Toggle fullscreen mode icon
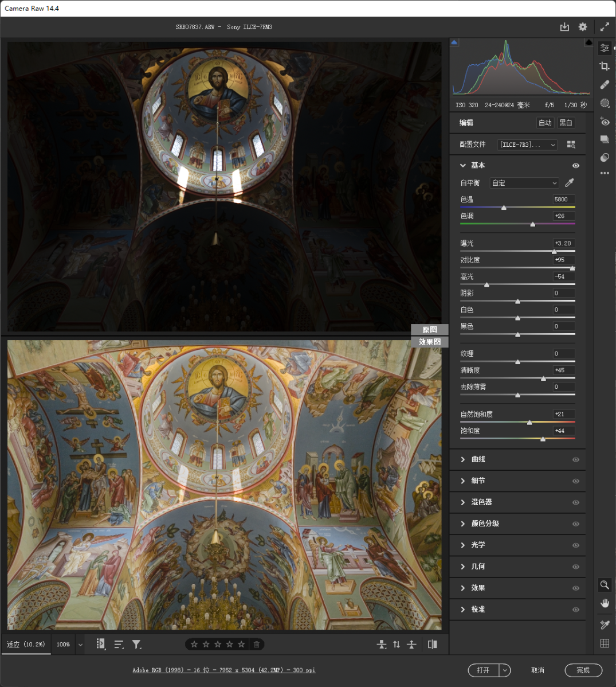This screenshot has height=687, width=616. coord(605,27)
